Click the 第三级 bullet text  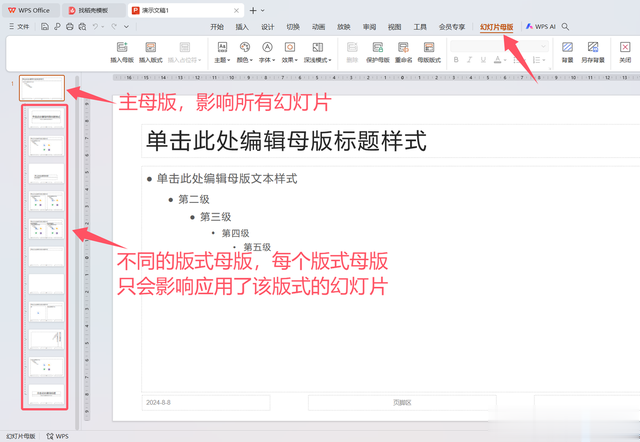pyautogui.click(x=216, y=217)
